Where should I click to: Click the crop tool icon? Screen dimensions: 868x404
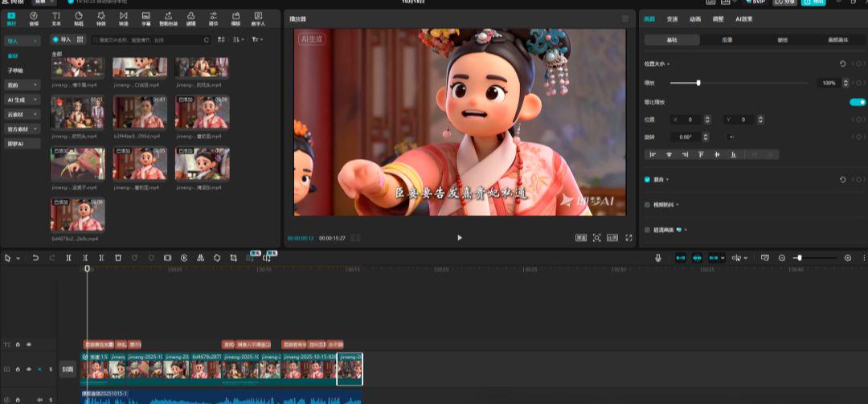[x=234, y=258]
